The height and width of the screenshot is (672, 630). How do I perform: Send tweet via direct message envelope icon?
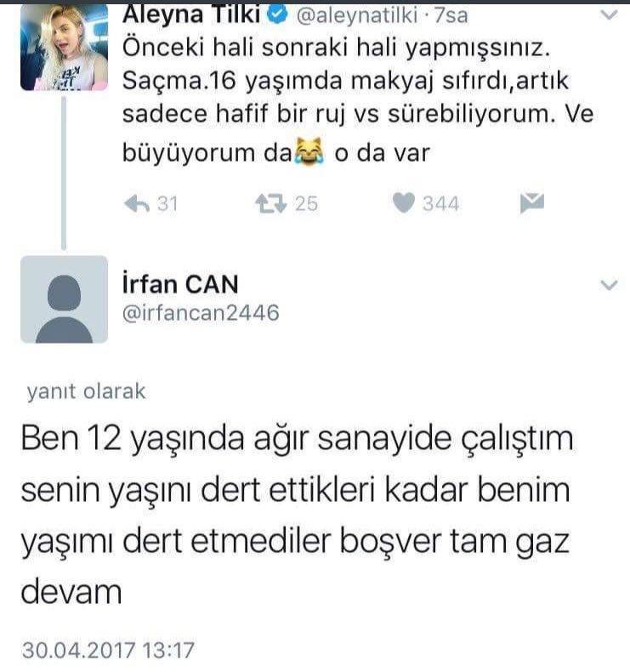532,202
